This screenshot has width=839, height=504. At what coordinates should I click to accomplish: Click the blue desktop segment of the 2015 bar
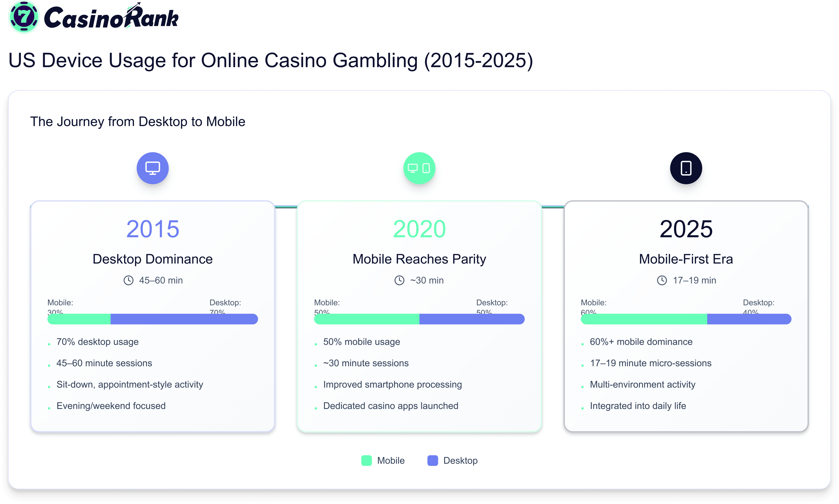[184, 319]
